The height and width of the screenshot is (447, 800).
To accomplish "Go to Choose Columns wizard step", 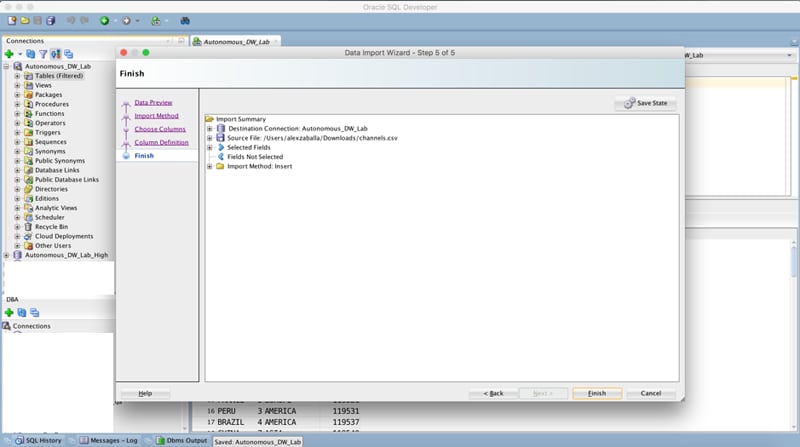I will 160,129.
